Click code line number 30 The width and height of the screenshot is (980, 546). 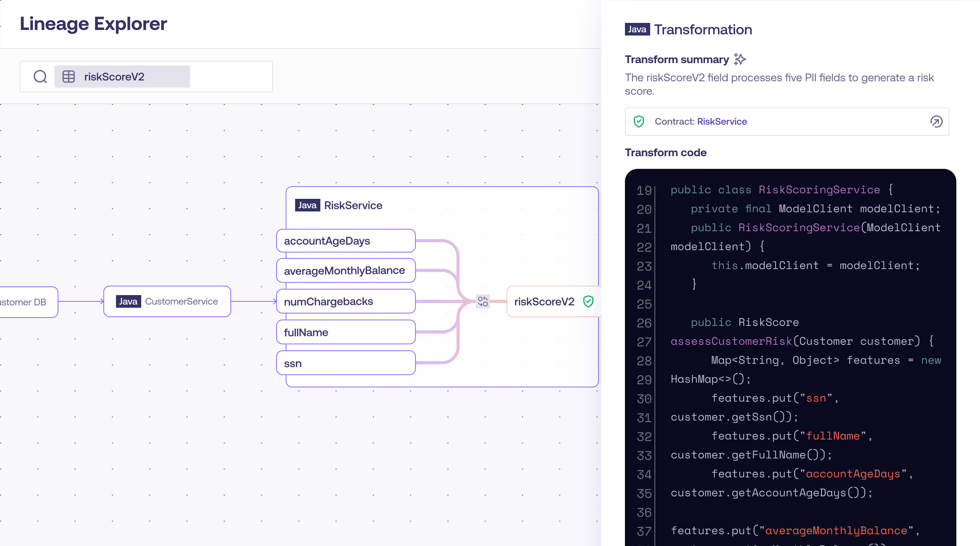(x=644, y=399)
